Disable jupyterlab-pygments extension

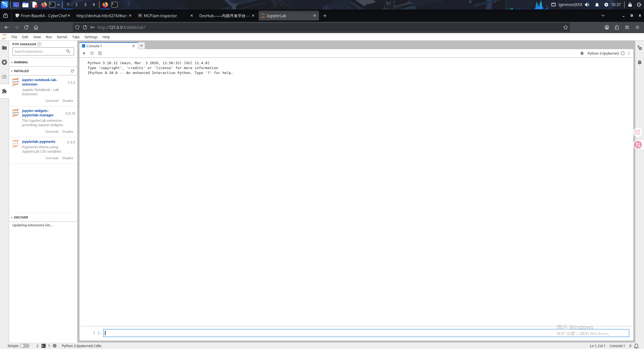click(x=68, y=158)
